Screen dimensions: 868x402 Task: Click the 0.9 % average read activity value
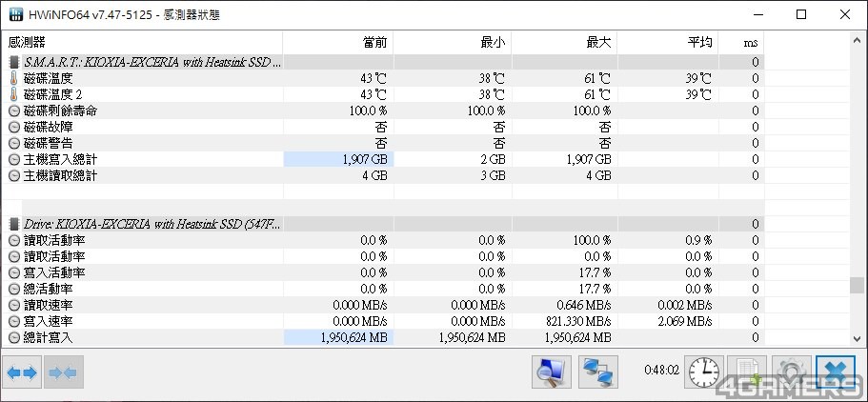(x=698, y=240)
